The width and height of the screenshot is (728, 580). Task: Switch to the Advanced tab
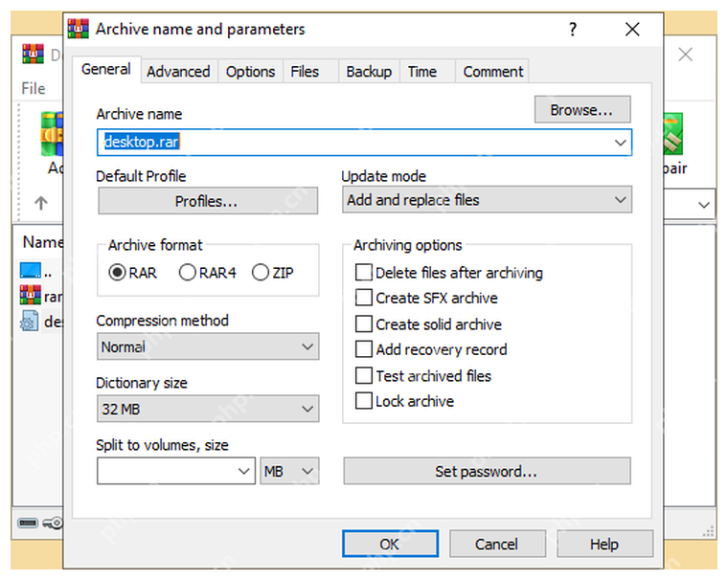(x=178, y=72)
